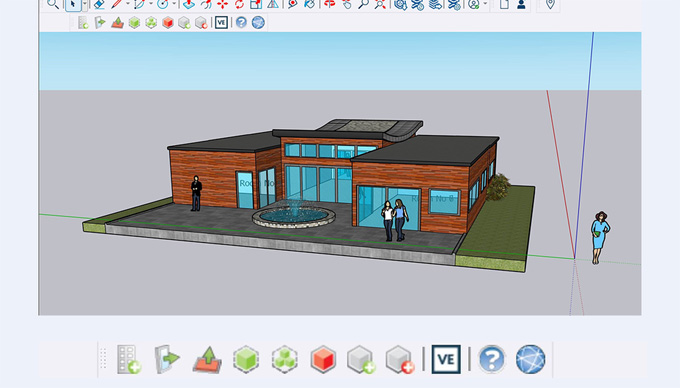Click the enlarged grey cube with green plus

[361, 359]
